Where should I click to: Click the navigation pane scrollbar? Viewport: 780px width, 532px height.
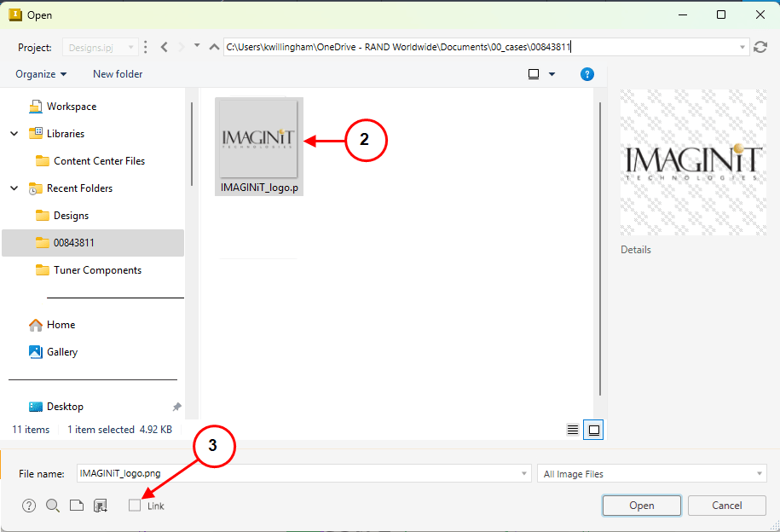192,144
